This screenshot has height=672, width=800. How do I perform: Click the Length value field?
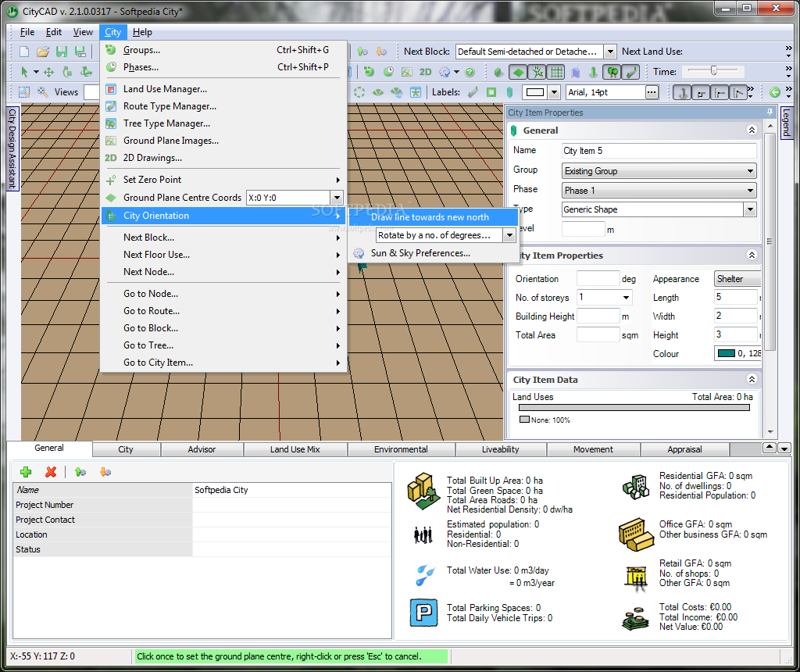(x=736, y=297)
